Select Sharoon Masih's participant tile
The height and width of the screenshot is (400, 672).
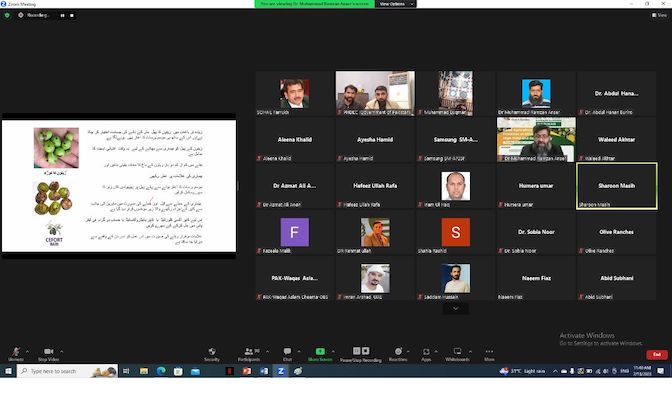617,186
